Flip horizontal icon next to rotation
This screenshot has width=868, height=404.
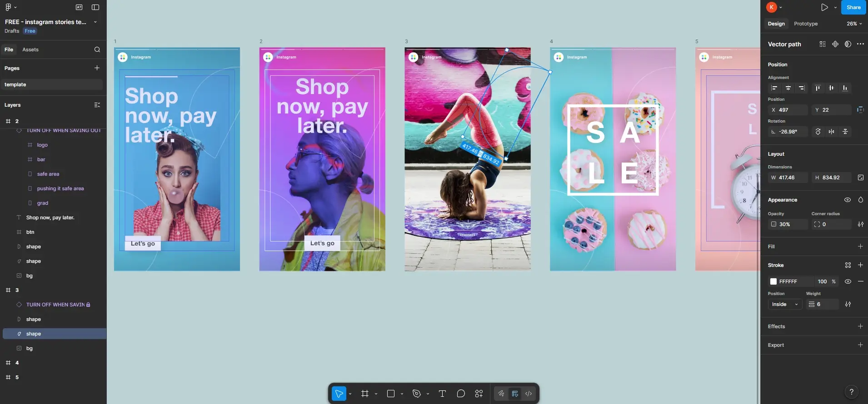coord(831,132)
